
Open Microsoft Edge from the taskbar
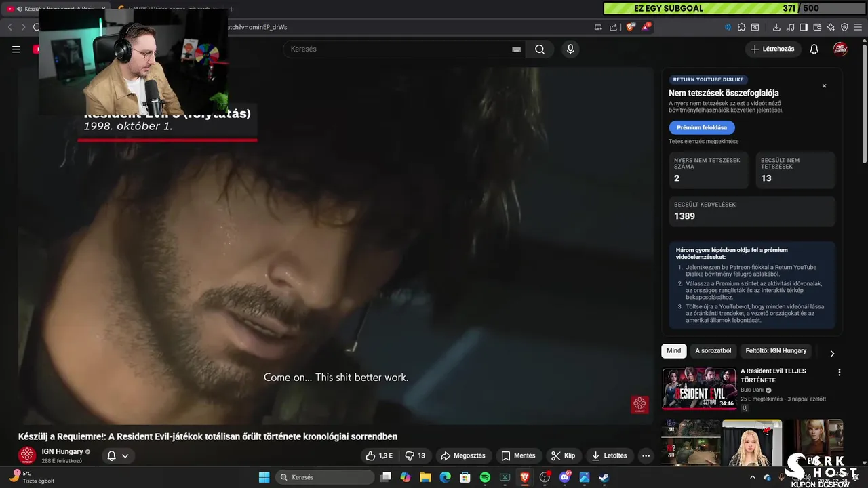[x=446, y=477]
